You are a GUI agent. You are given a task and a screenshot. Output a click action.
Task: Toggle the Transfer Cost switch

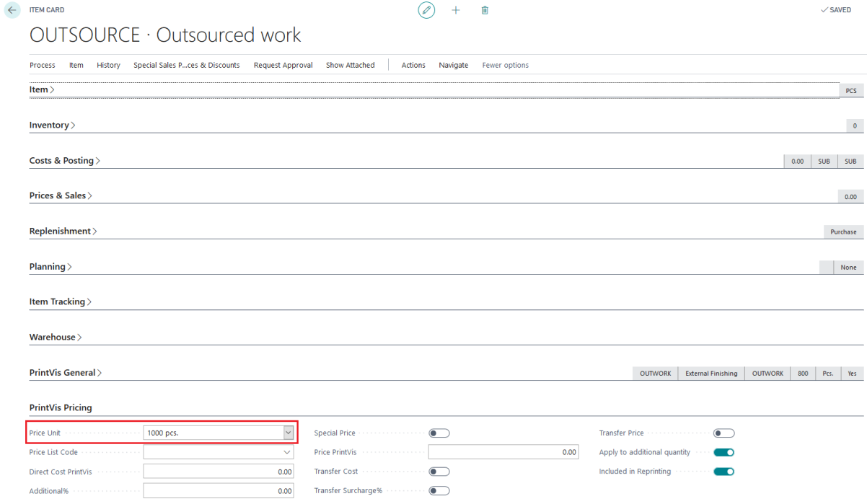click(439, 472)
